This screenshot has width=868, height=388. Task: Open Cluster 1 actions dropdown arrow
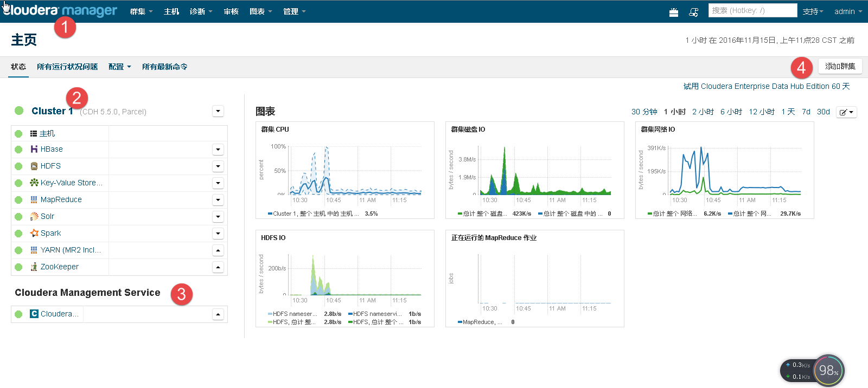pyautogui.click(x=218, y=111)
